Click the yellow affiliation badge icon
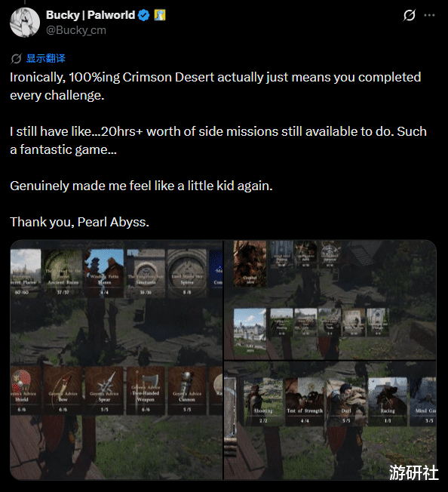 pos(160,15)
